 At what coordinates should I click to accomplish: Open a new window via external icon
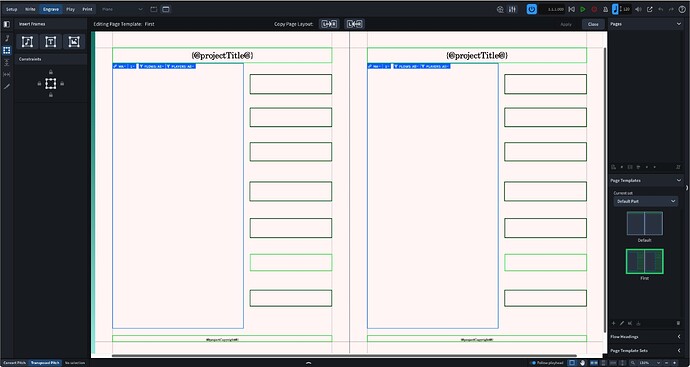(x=650, y=9)
